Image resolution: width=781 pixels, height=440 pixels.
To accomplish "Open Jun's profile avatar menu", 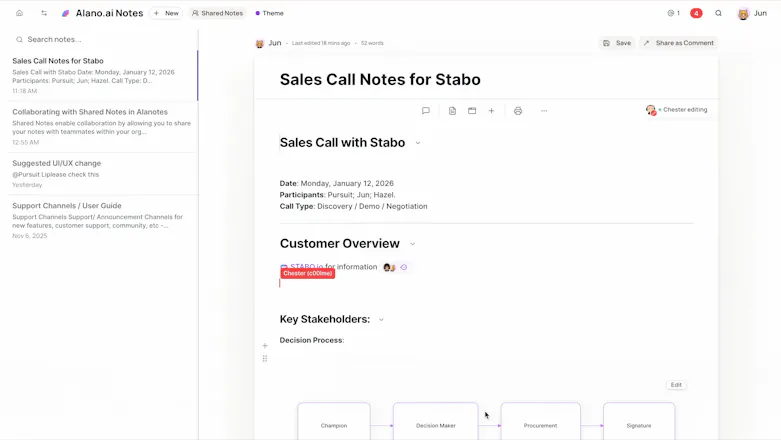I will point(743,13).
